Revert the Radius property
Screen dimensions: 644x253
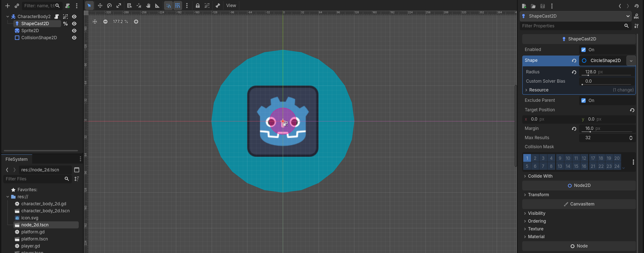click(574, 72)
